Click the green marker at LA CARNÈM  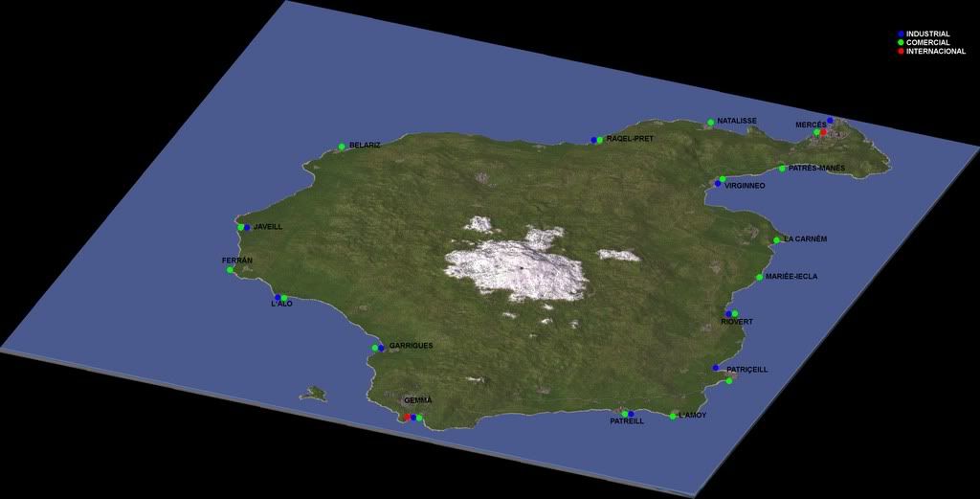pos(777,239)
